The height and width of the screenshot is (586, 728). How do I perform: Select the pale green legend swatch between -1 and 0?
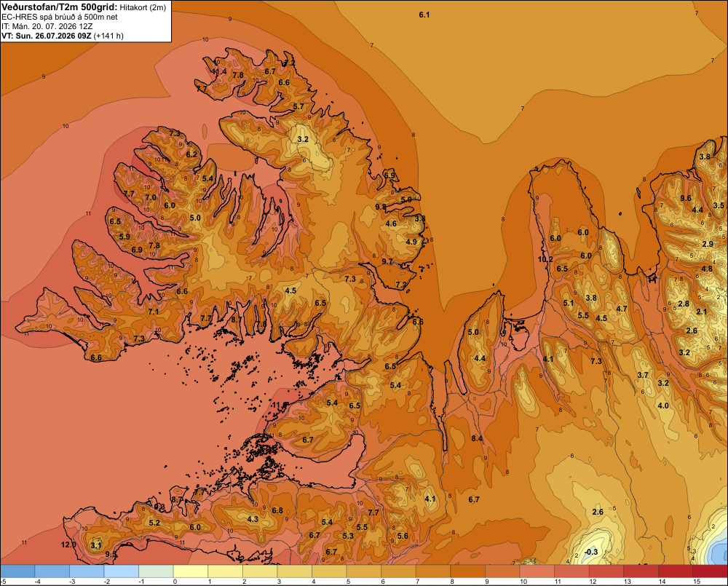[x=156, y=571]
